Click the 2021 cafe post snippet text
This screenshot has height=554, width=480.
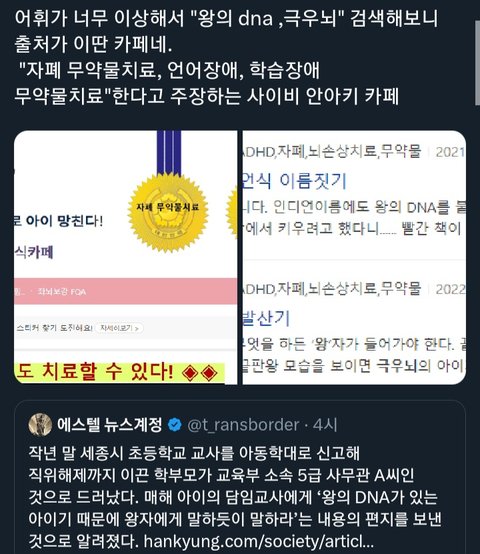tap(354, 218)
